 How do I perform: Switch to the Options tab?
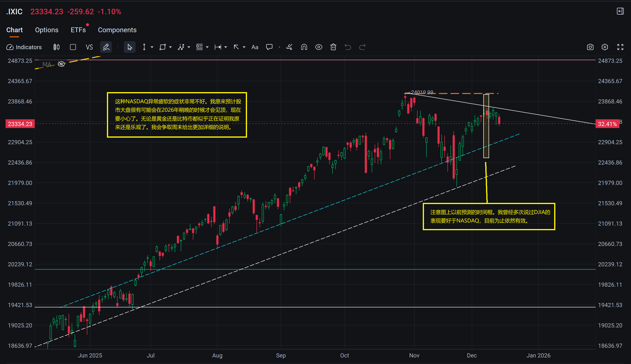pyautogui.click(x=47, y=30)
